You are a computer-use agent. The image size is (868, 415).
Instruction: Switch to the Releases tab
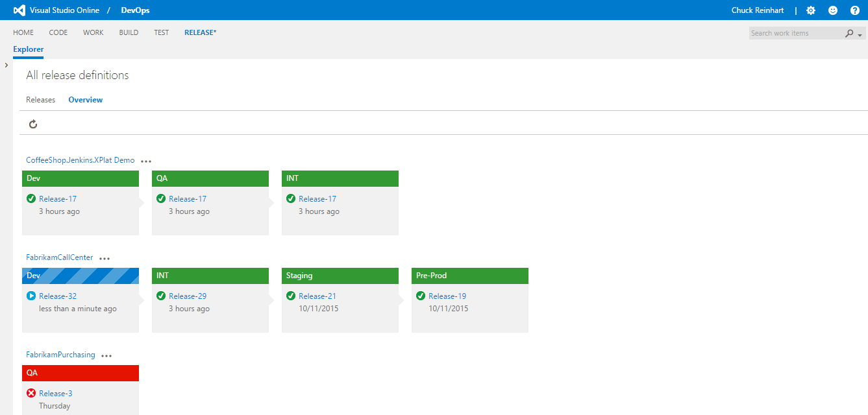(41, 100)
